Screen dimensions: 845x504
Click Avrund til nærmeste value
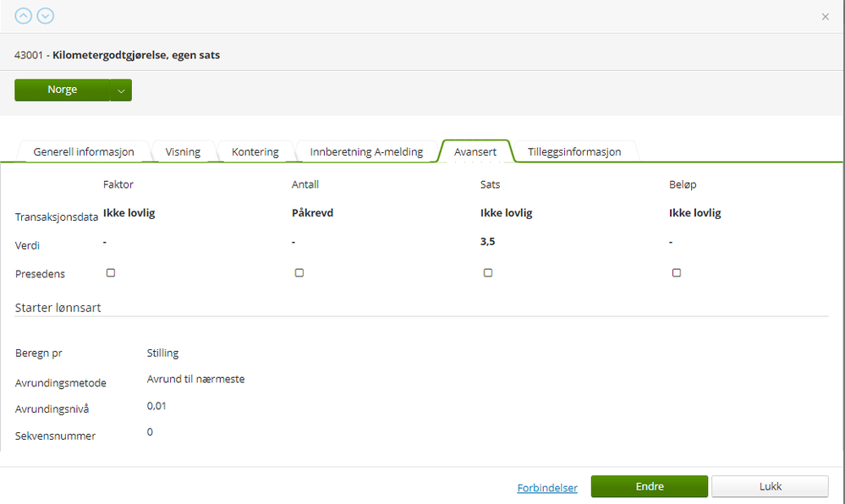195,379
